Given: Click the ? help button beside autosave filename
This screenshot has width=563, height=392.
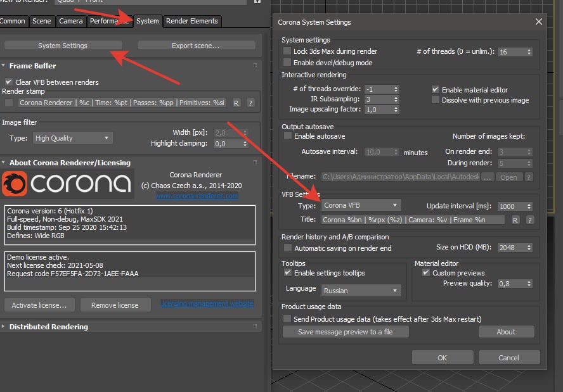Looking at the screenshot, I should click(x=529, y=177).
